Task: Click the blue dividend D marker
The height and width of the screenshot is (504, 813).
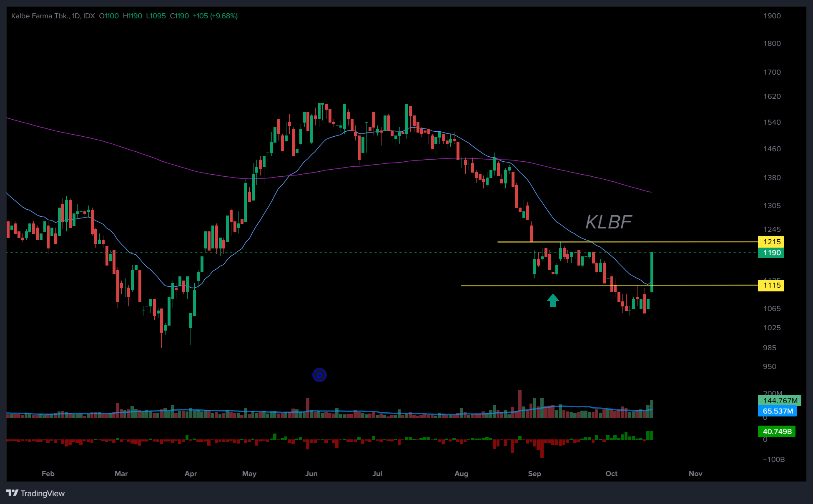Action: [x=319, y=375]
